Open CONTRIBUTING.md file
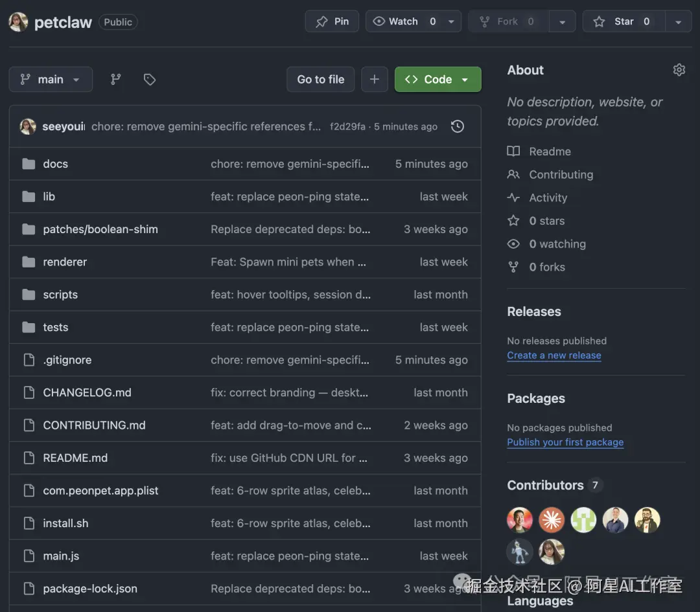 (x=94, y=425)
